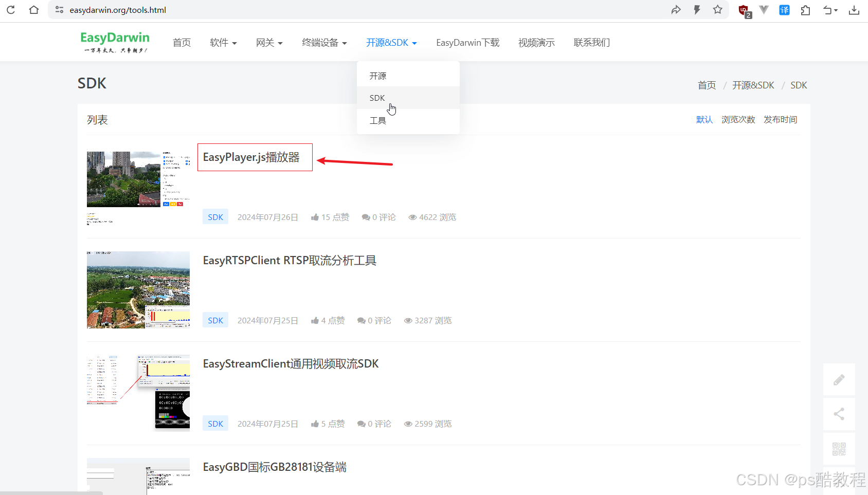This screenshot has width=868, height=495.
Task: Like EasyRTSPClient post, the 4 点赞 thumbs-up
Action: [x=315, y=321]
